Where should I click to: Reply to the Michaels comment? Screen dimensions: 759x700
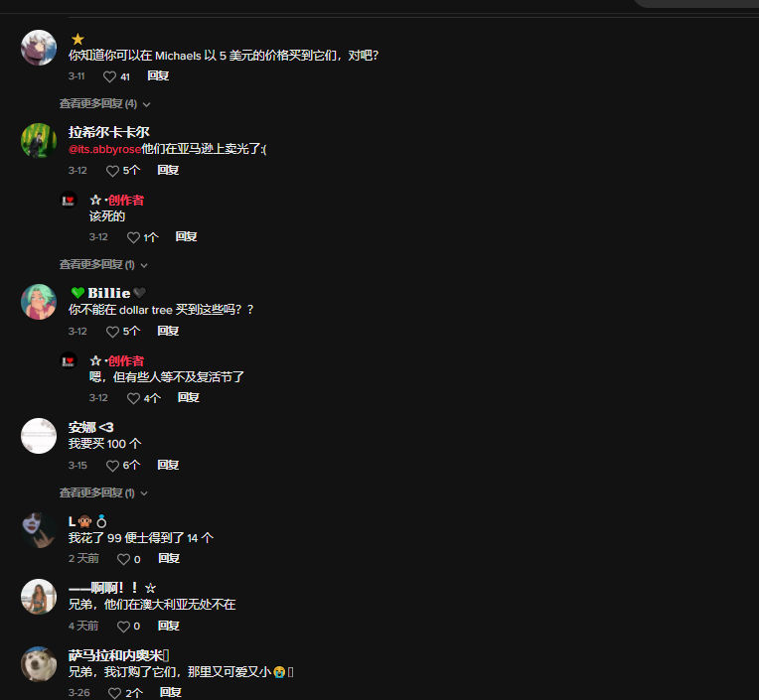tap(158, 75)
